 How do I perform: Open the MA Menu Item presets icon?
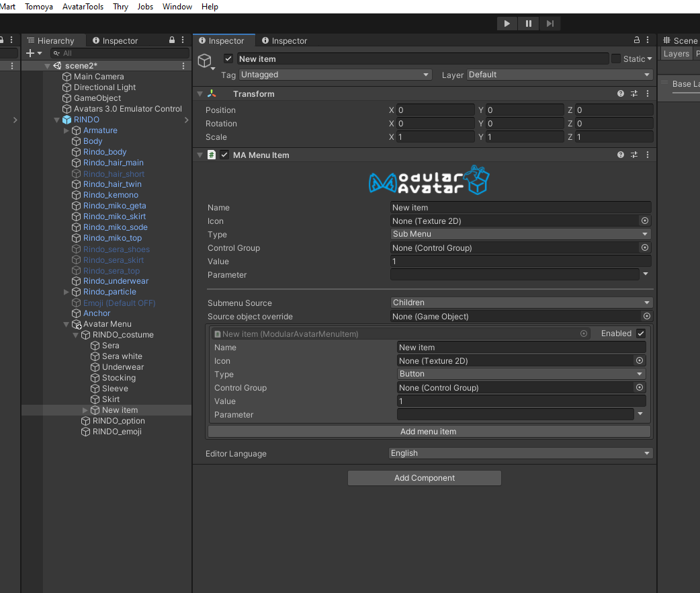pos(634,155)
